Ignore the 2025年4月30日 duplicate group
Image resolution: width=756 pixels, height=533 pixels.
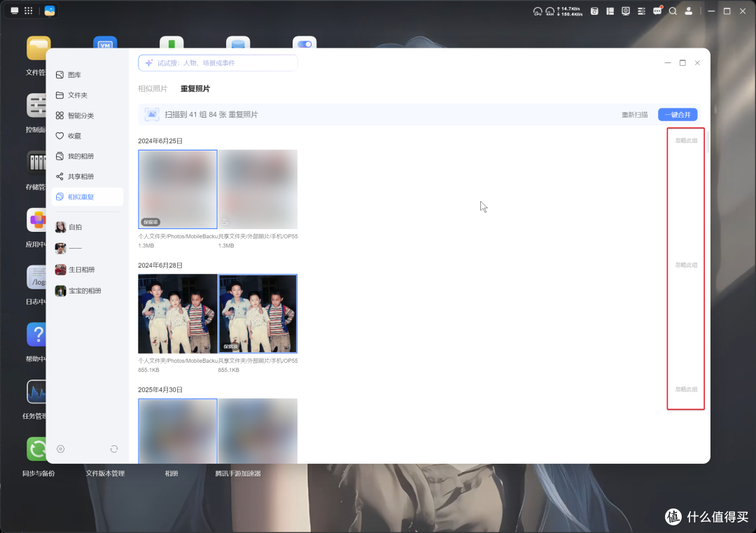click(686, 389)
